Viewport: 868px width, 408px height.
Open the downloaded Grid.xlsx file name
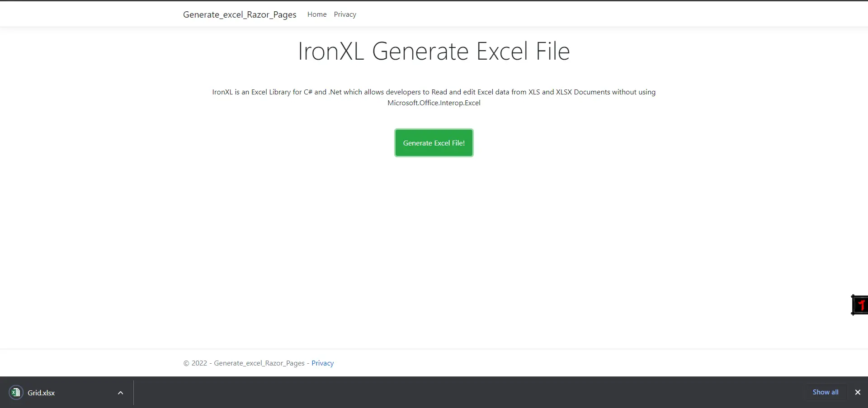point(41,393)
